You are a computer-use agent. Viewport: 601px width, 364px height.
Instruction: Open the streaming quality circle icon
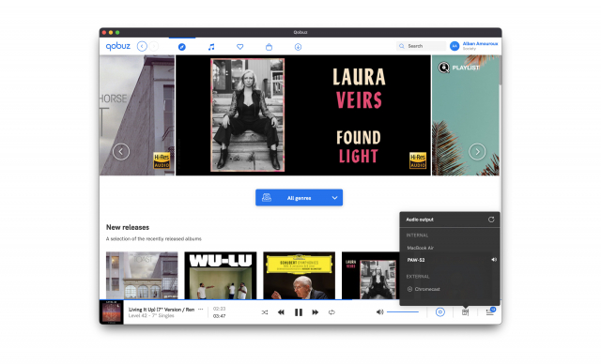(440, 312)
